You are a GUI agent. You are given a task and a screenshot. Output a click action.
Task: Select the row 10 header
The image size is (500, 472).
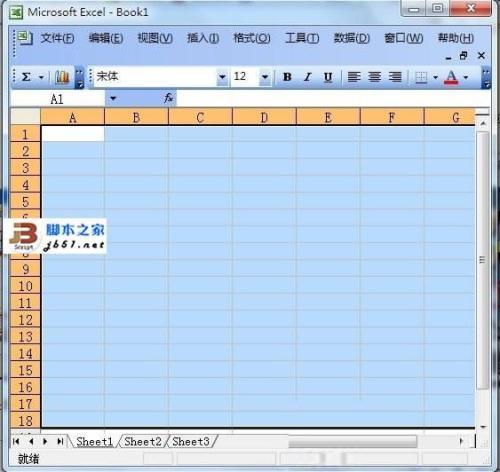coord(25,286)
